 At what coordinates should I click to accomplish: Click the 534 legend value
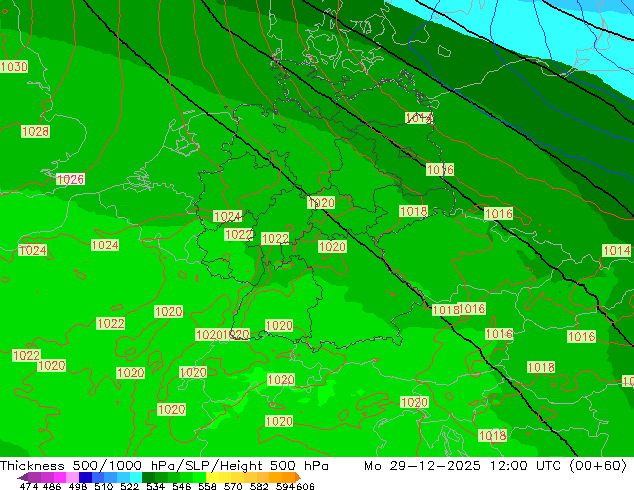tap(155, 486)
